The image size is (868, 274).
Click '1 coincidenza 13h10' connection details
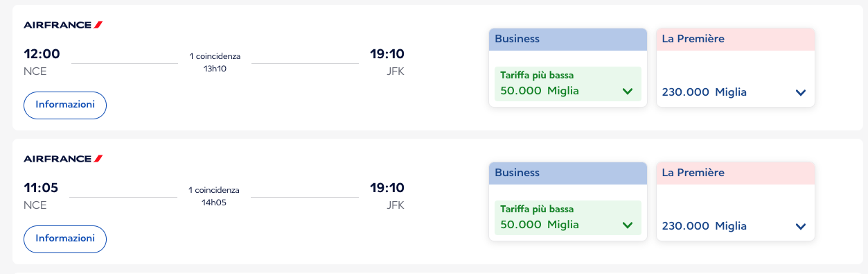pyautogui.click(x=215, y=62)
